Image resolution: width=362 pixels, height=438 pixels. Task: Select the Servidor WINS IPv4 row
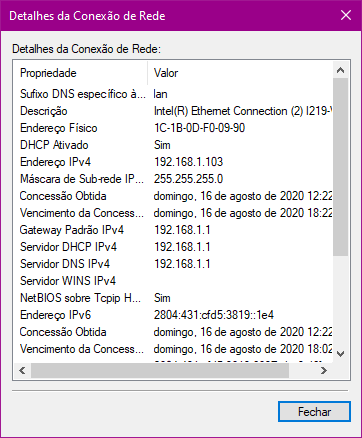[x=173, y=281]
